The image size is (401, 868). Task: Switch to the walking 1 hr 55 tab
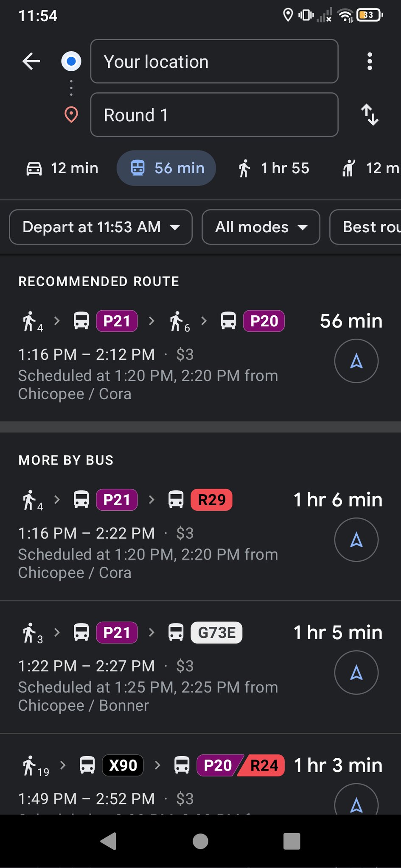pos(274,168)
